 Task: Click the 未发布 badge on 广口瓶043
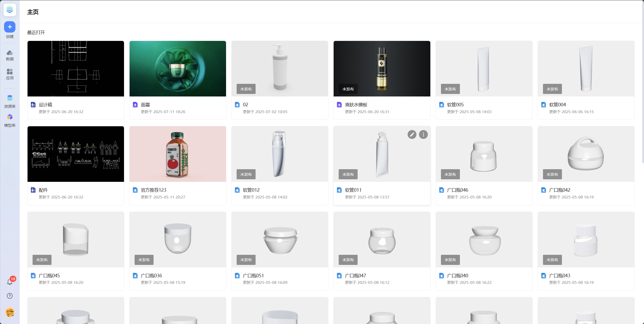pyautogui.click(x=552, y=260)
